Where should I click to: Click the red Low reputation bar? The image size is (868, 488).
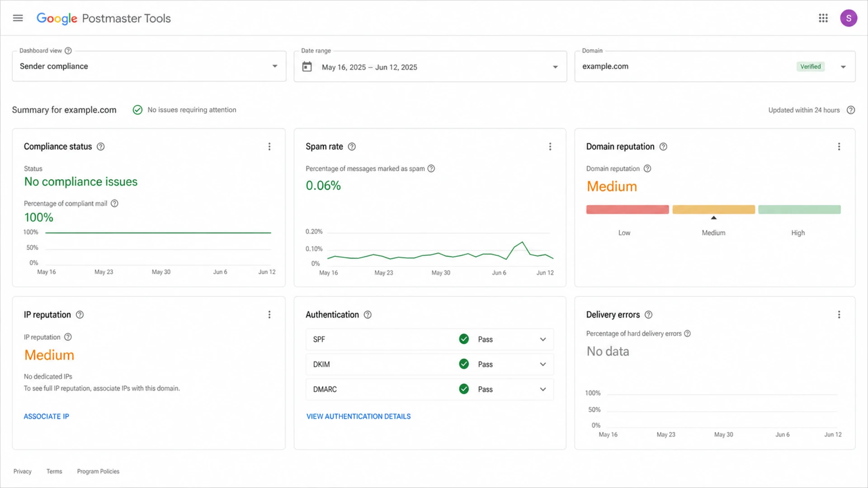627,210
